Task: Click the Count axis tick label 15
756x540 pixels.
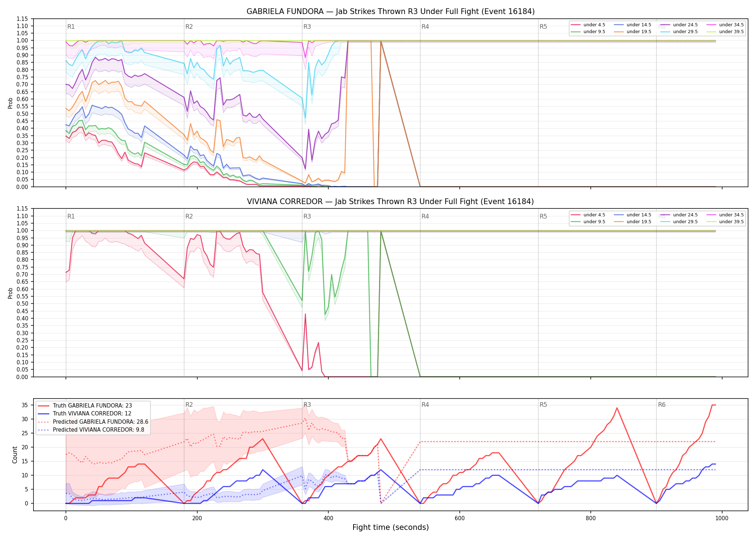Action: coord(25,461)
